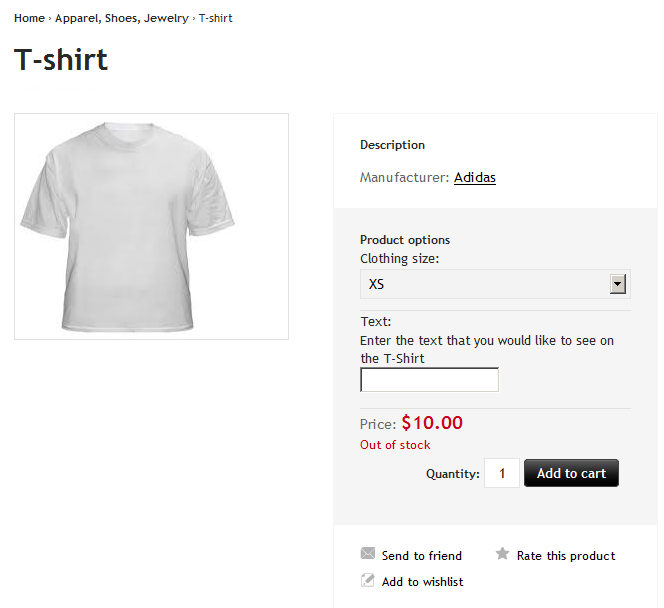Image resolution: width=664 pixels, height=608 pixels.
Task: Open the Clothing size dropdown showing XS
Action: click(x=487, y=284)
